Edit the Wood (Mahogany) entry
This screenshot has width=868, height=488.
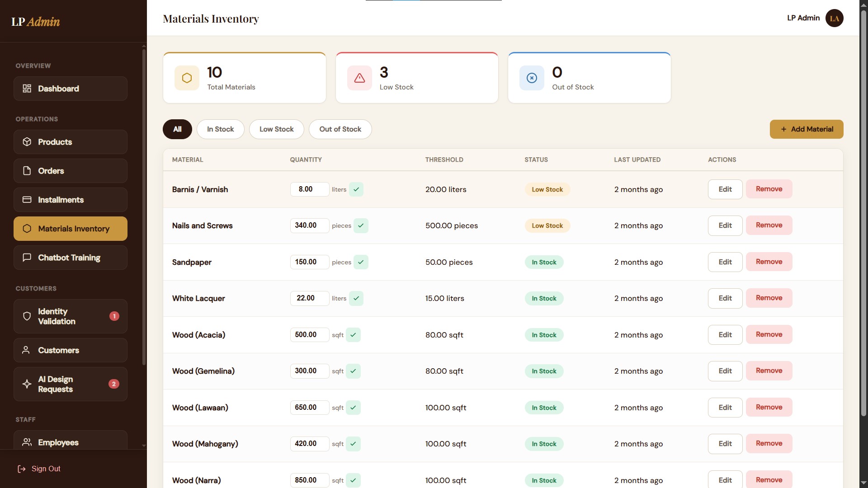[x=725, y=444]
